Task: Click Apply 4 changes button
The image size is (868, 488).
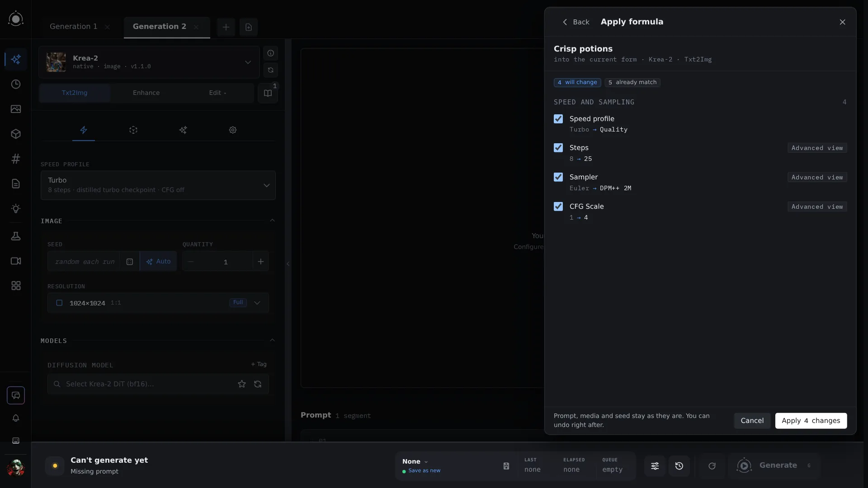Action: [x=811, y=421]
